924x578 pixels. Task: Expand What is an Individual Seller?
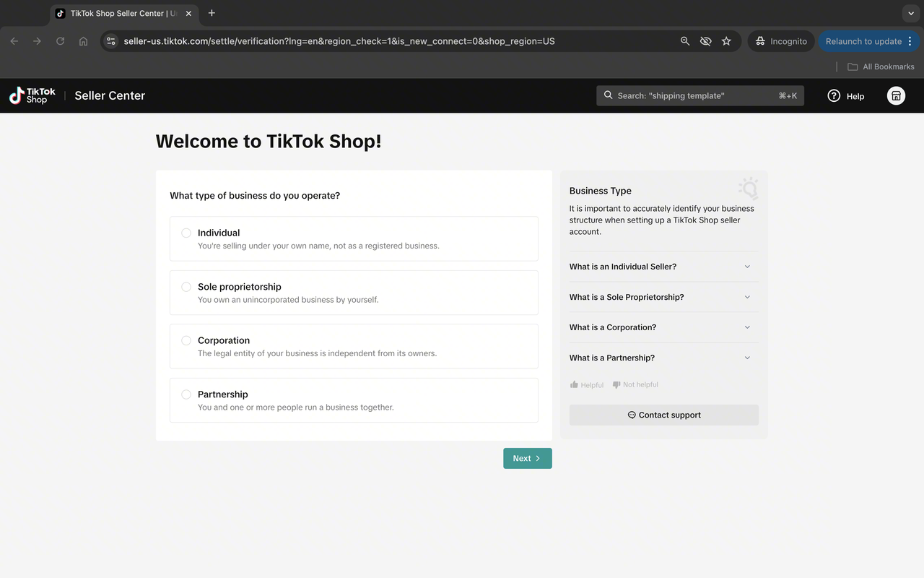coord(664,267)
